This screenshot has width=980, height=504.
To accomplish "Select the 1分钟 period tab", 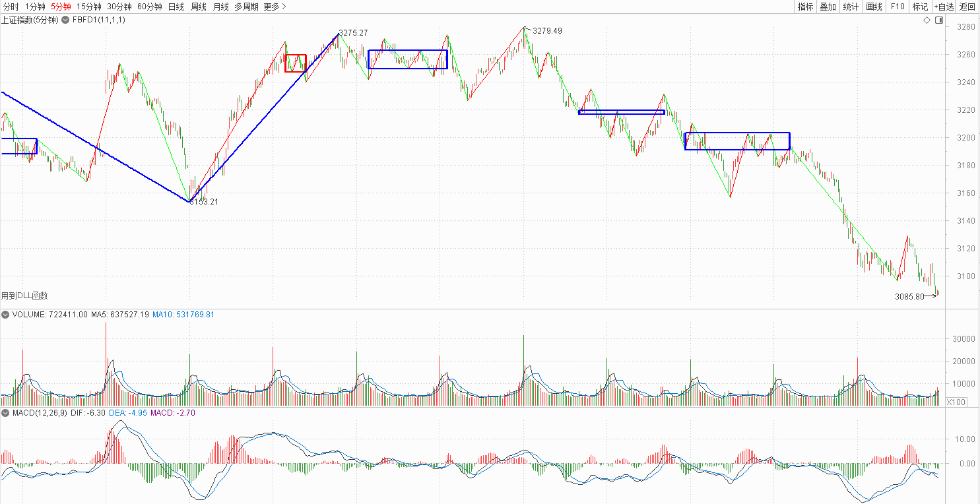I will (x=35, y=7).
